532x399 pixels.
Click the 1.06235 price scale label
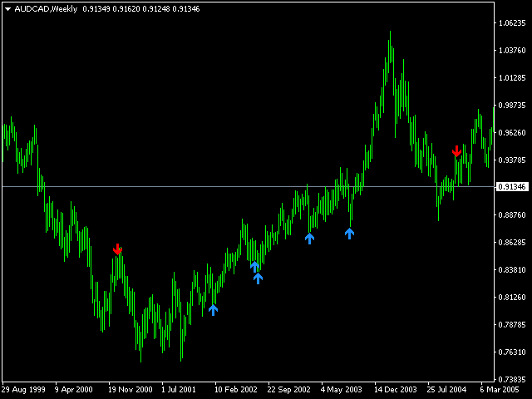512,23
